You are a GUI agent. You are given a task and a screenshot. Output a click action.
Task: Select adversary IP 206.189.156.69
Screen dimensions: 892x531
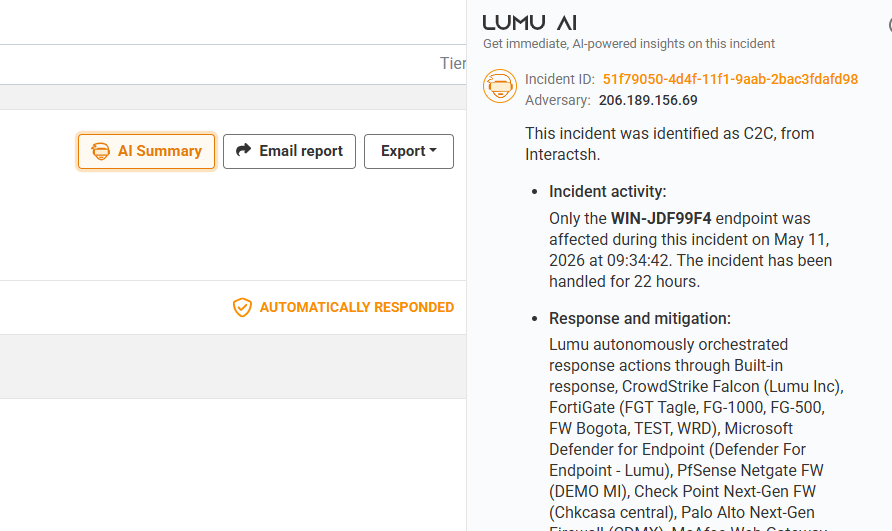click(x=648, y=100)
